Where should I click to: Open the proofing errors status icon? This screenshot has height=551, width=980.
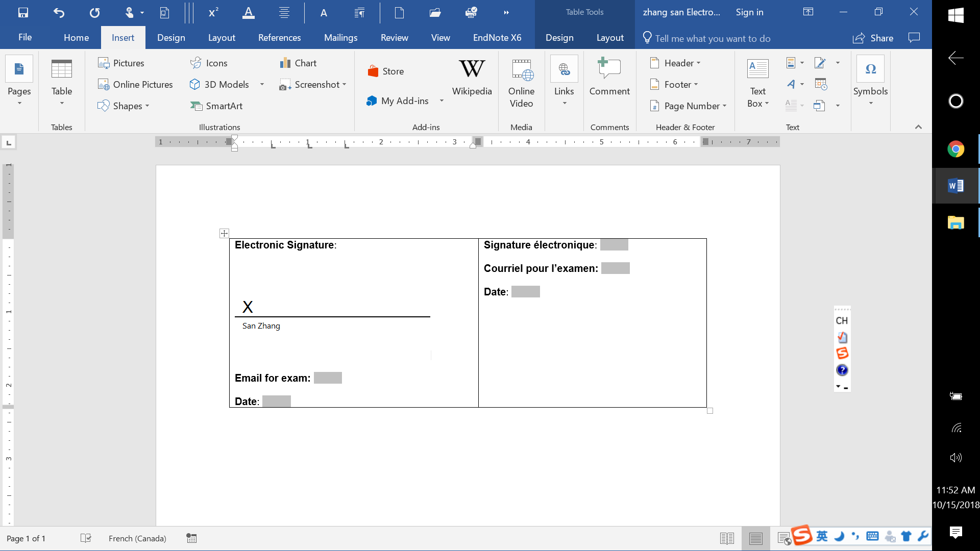[86, 538]
